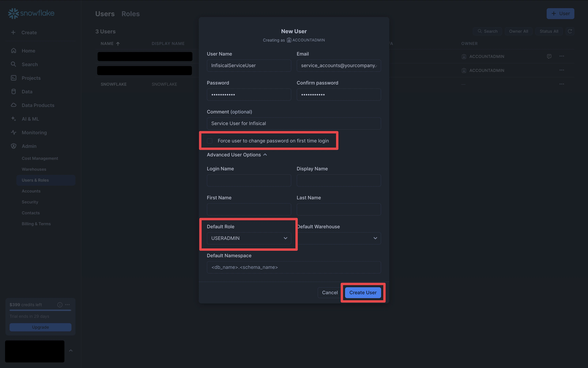Click the trial credits progress bar

[40, 310]
